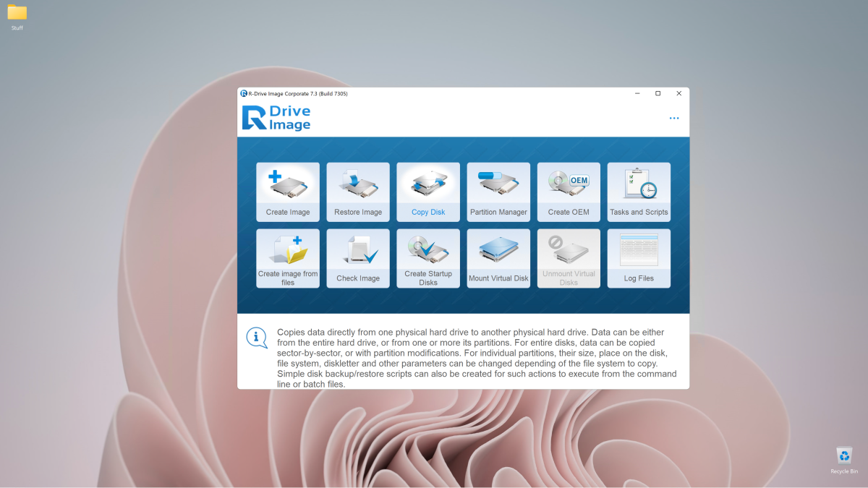Viewport: 868px width, 488px height.
Task: Open Tasks and Scripts tile
Action: click(639, 192)
